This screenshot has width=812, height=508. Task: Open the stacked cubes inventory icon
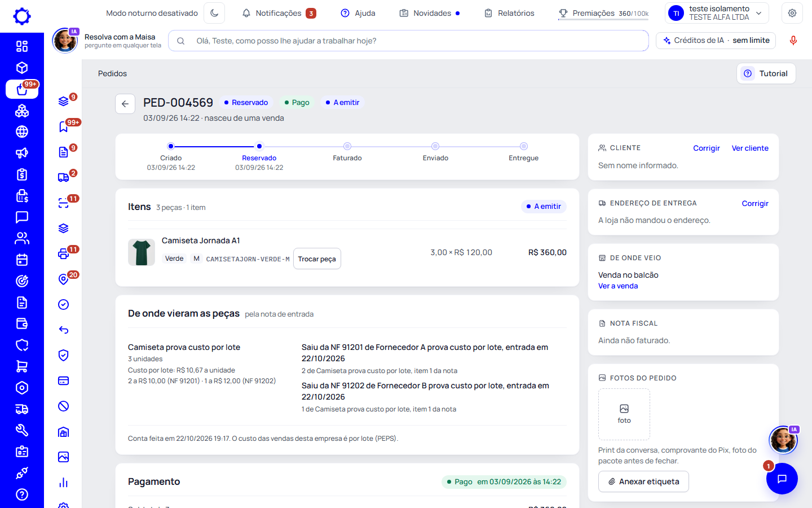point(22,111)
